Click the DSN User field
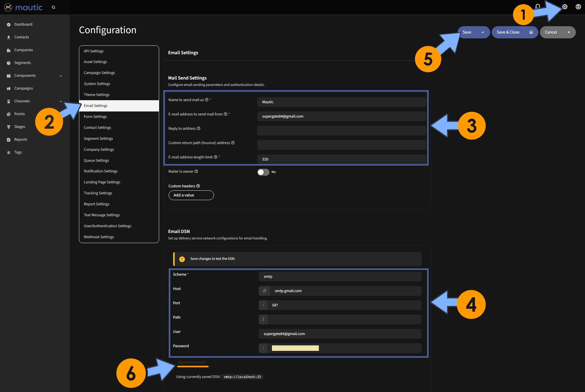The image size is (585, 392). 340,334
